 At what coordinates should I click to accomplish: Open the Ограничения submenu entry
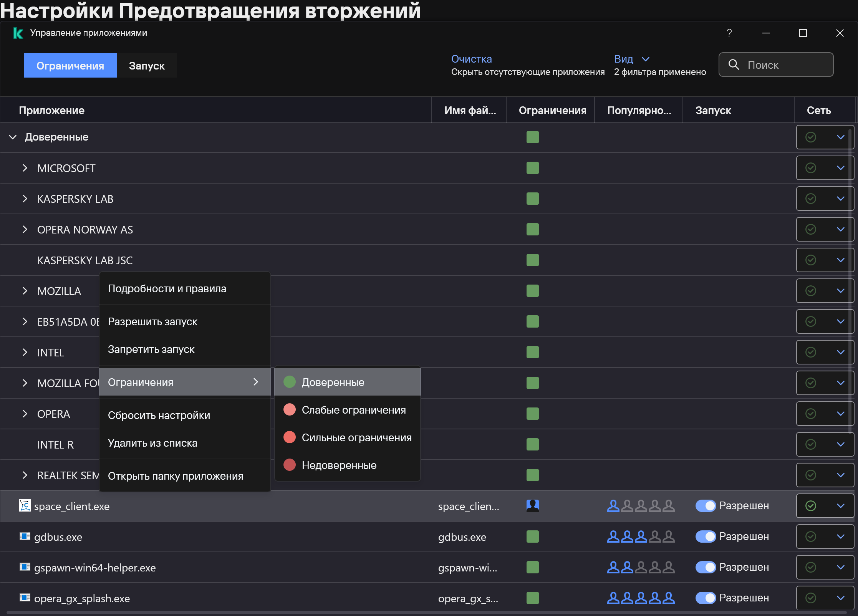point(185,382)
